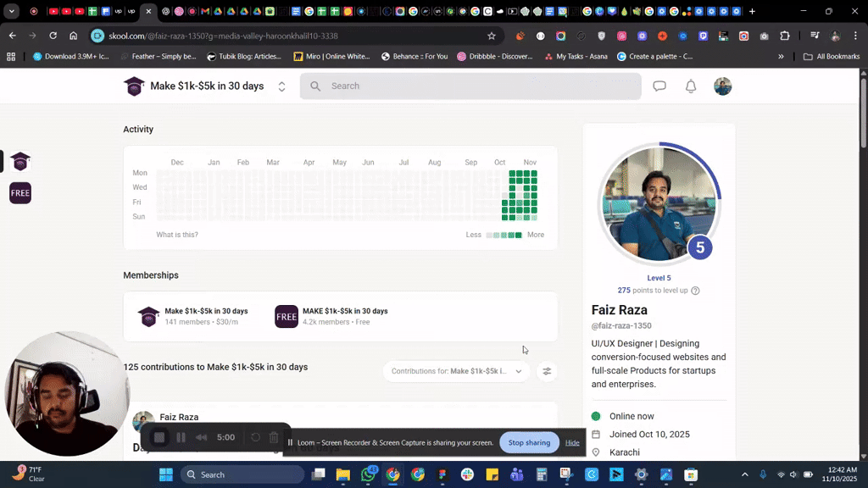The height and width of the screenshot is (488, 868).
Task: Click the Make $1k-$5k in 30 days header title
Action: click(207, 86)
